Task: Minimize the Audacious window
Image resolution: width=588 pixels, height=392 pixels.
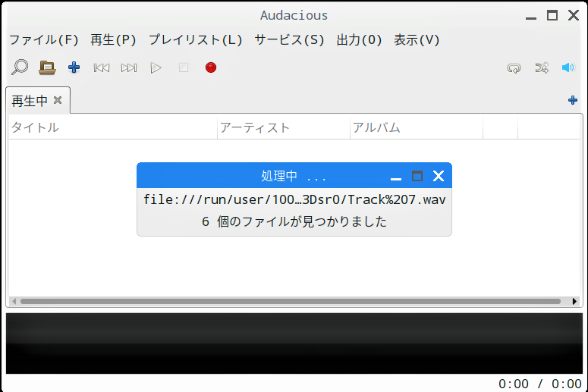Action: [531, 17]
